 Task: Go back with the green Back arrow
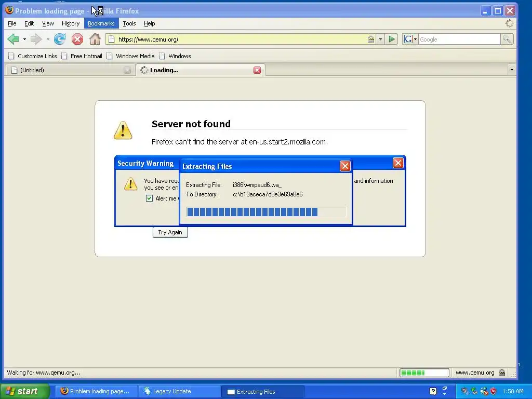coord(13,39)
